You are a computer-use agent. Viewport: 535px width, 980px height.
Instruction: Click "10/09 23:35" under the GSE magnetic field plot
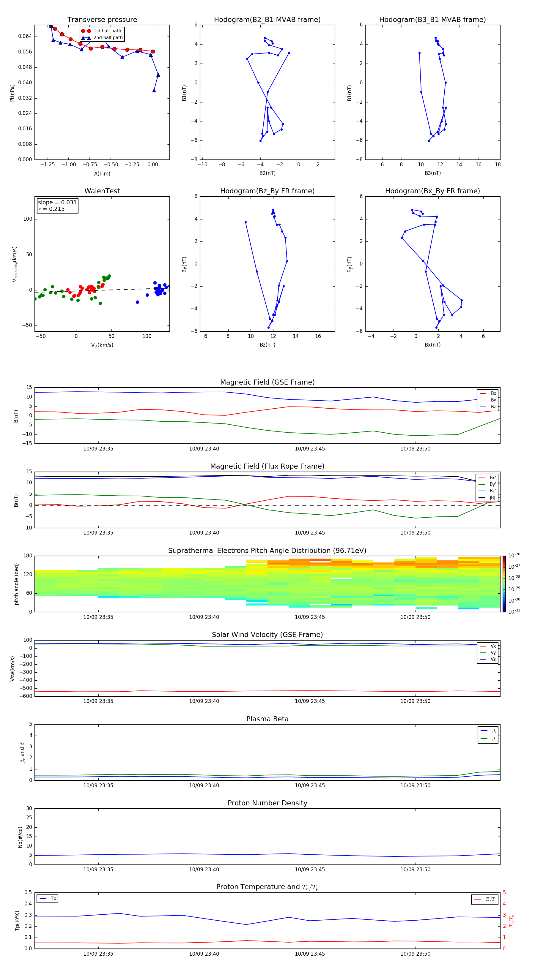point(98,449)
